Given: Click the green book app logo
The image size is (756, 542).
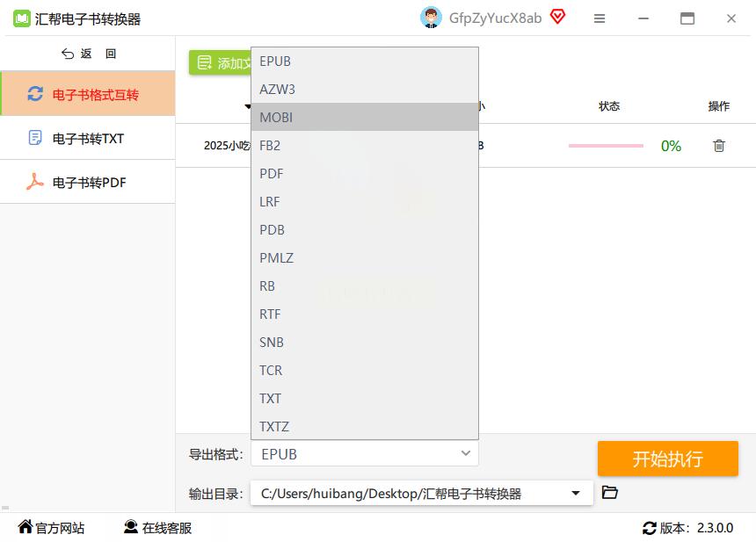Looking at the screenshot, I should (x=19, y=18).
